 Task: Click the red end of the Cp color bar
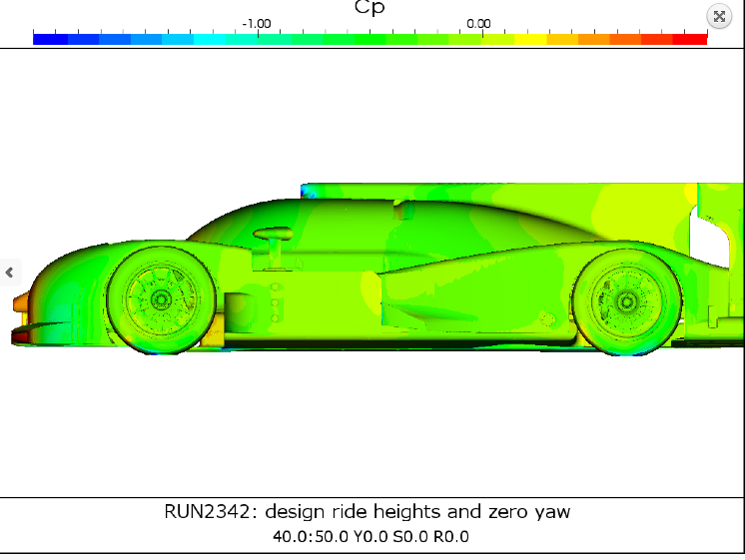click(690, 39)
